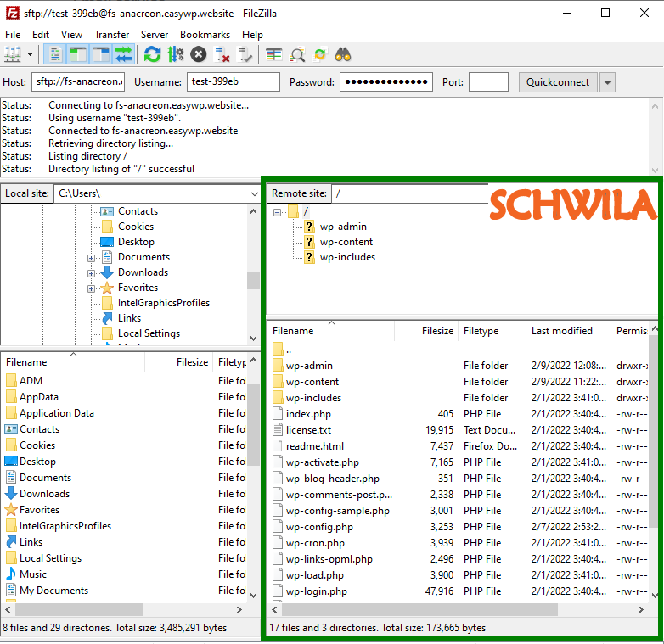Image resolution: width=664 pixels, height=644 pixels.
Task: Select license.txt in remote list
Action: 308,430
